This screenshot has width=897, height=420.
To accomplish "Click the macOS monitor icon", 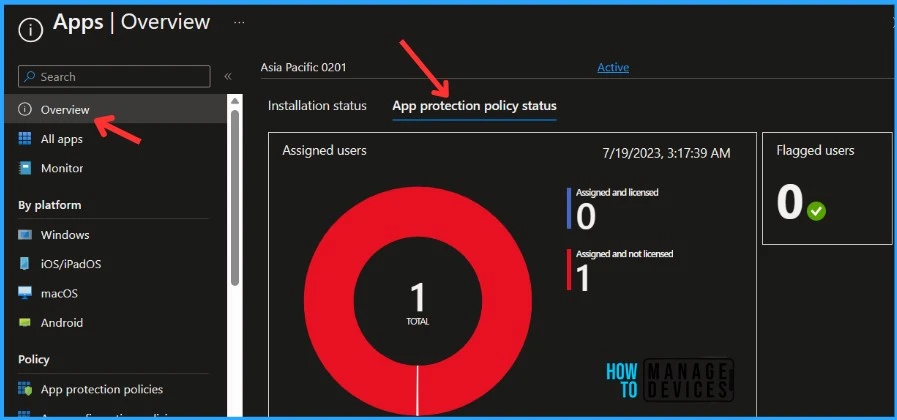I will click(25, 294).
